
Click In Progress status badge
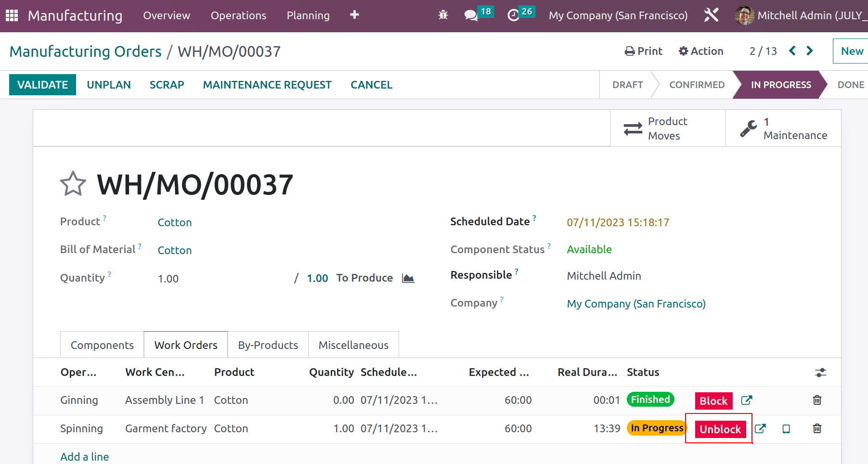(x=657, y=428)
